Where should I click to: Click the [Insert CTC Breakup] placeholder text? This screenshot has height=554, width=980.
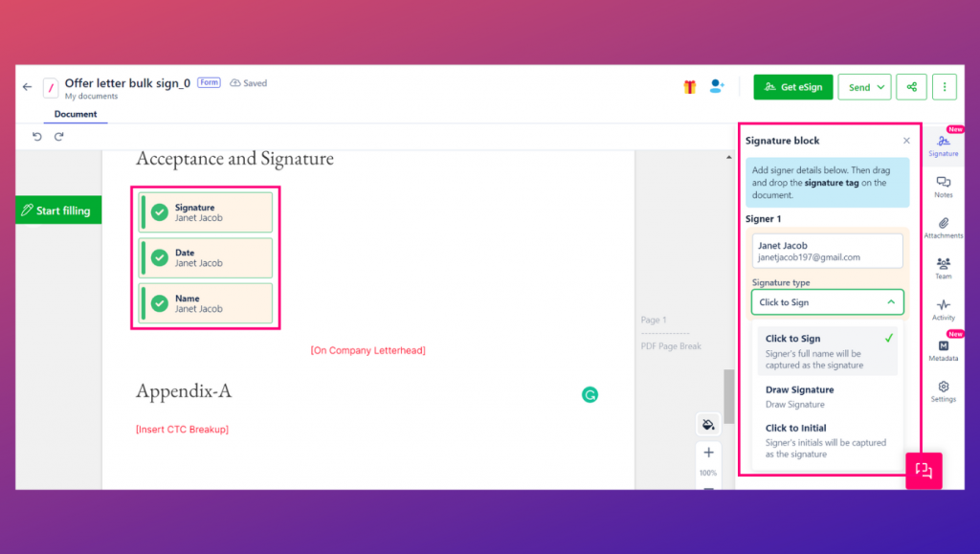[183, 429]
